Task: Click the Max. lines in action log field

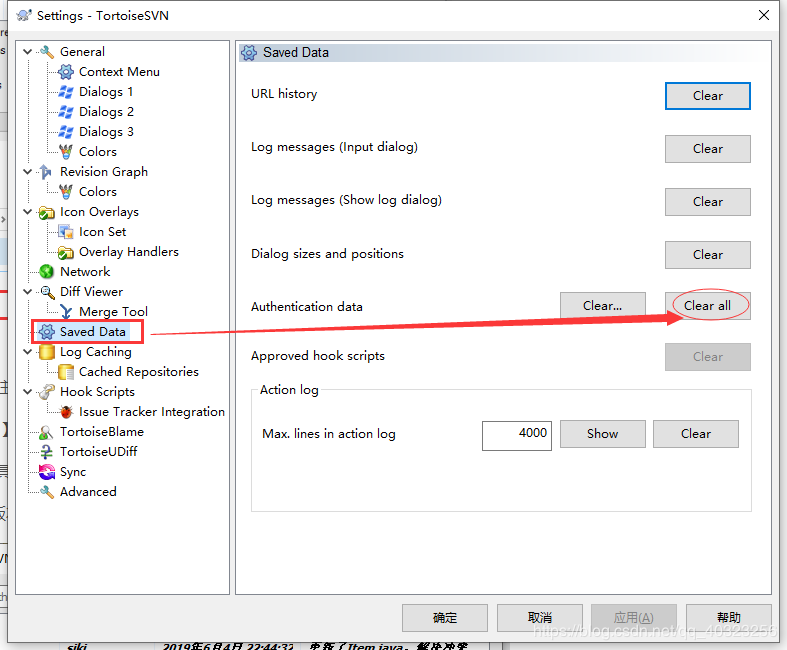Action: click(x=517, y=435)
